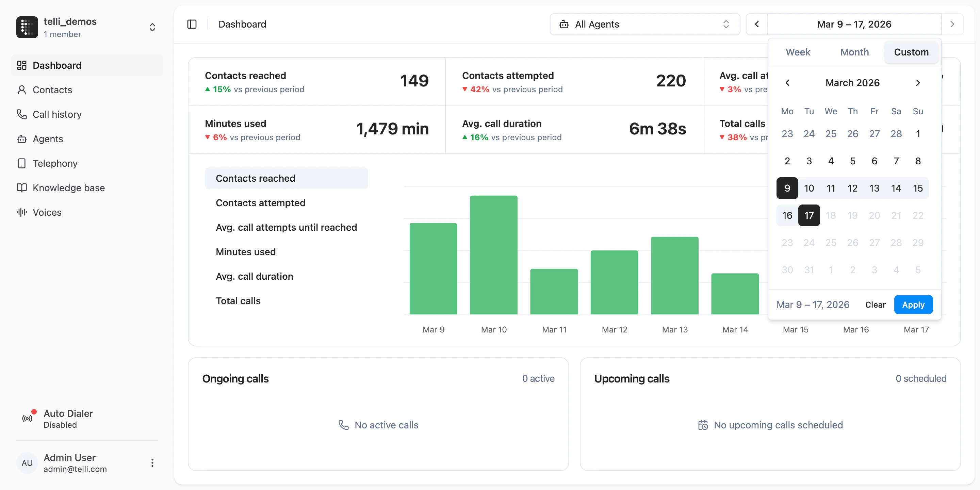Navigate to the previous date range
Image resolution: width=980 pixels, height=490 pixels.
(x=756, y=24)
